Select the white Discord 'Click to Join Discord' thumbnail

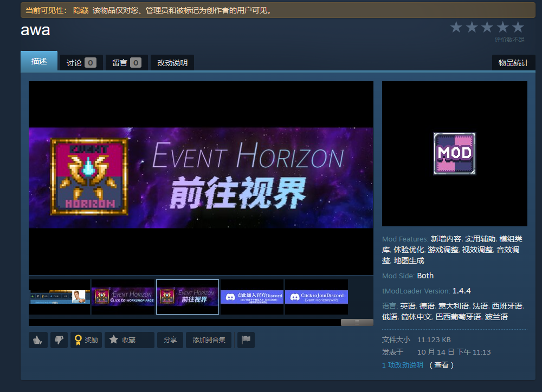pyautogui.click(x=316, y=297)
